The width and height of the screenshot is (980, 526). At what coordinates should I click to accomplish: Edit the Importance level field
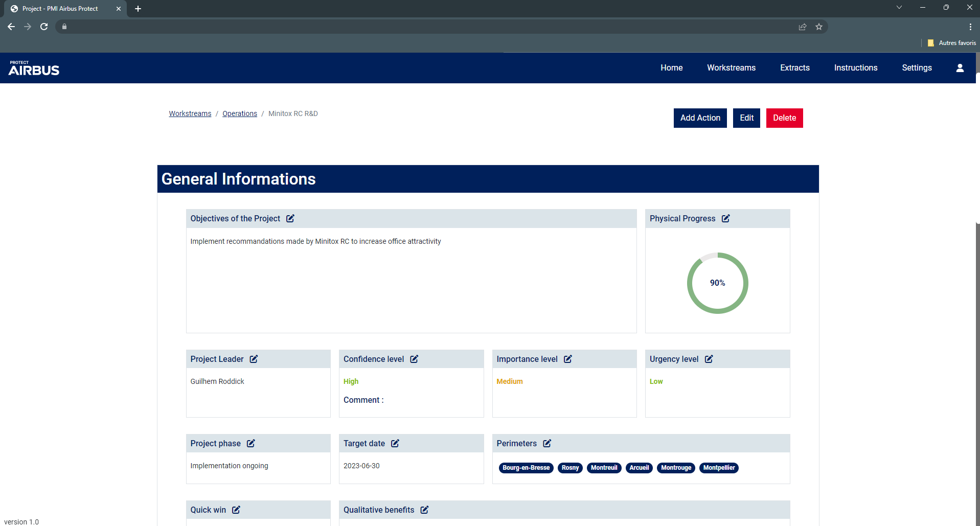[x=568, y=359]
